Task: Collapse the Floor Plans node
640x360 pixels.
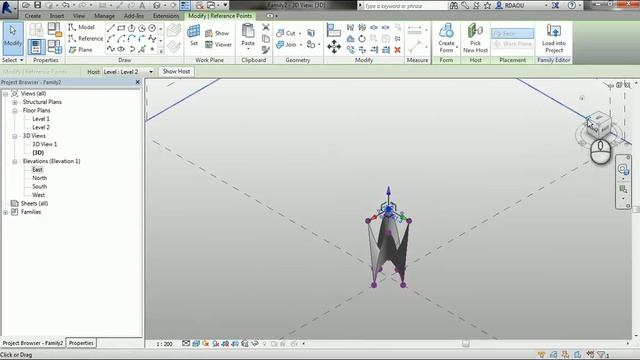Action: 15,111
